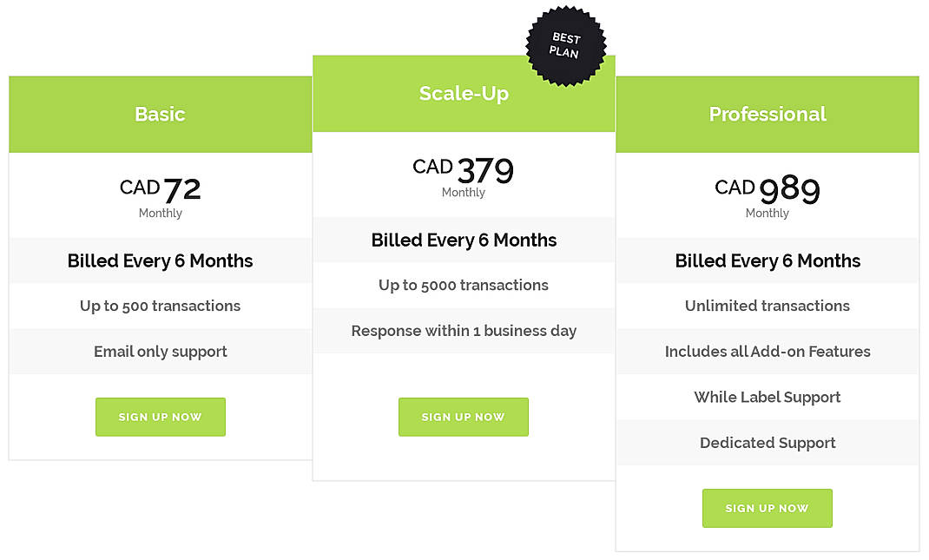Click the Professional plan header

pyautogui.click(x=767, y=114)
